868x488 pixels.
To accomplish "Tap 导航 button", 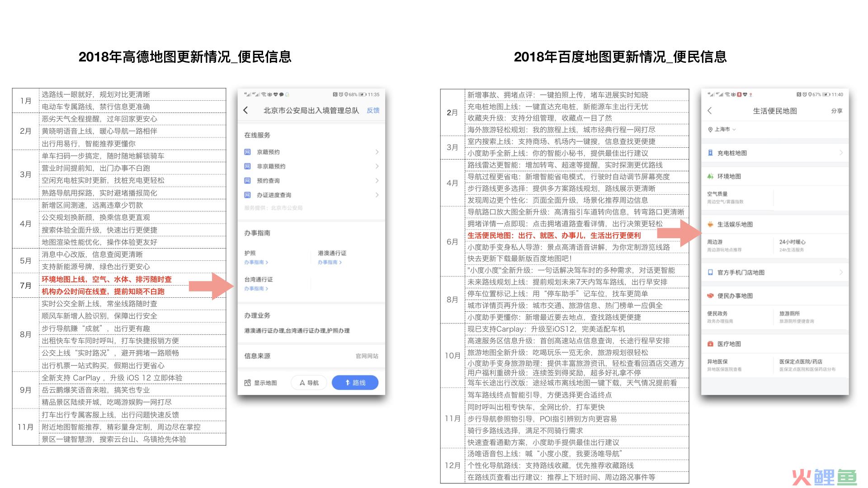I will pos(309,383).
